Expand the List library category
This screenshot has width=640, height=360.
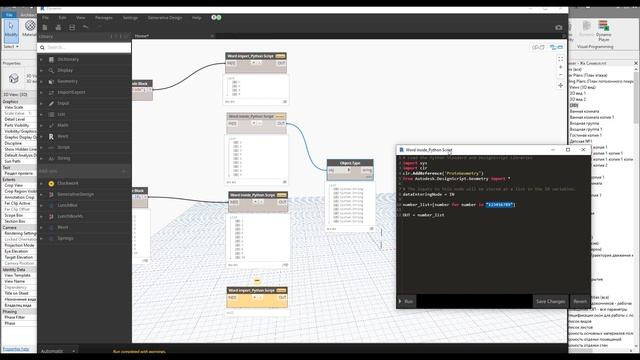click(41, 115)
